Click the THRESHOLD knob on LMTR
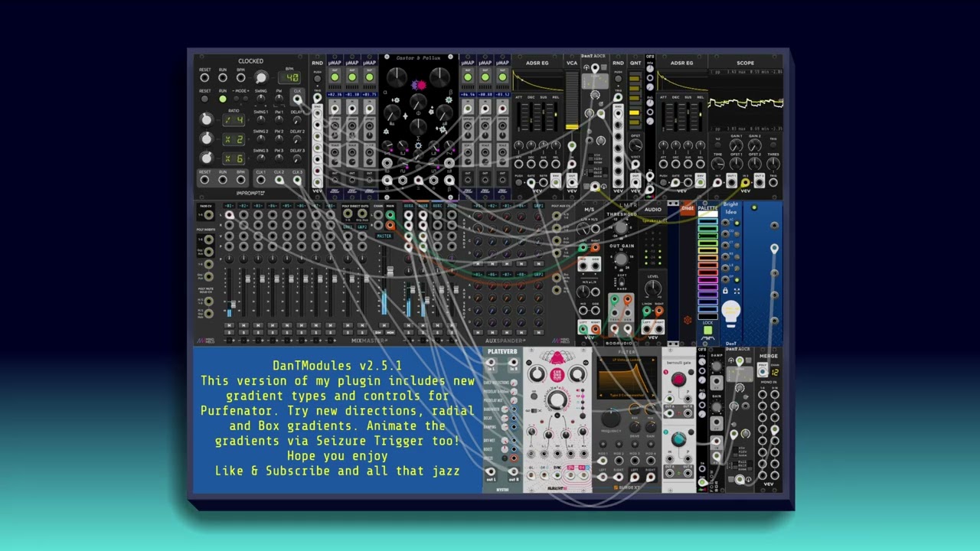 pos(621,228)
